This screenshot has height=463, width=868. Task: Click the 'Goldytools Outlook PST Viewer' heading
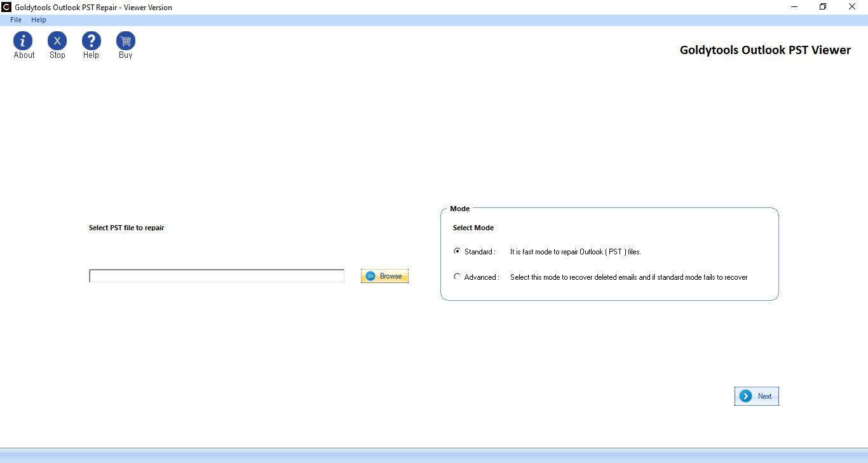point(765,50)
